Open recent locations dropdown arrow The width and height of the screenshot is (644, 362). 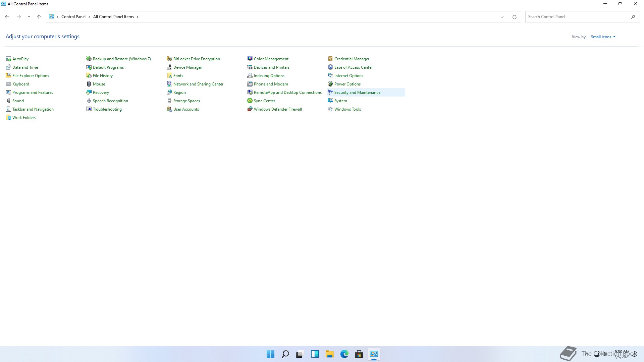coord(29,17)
